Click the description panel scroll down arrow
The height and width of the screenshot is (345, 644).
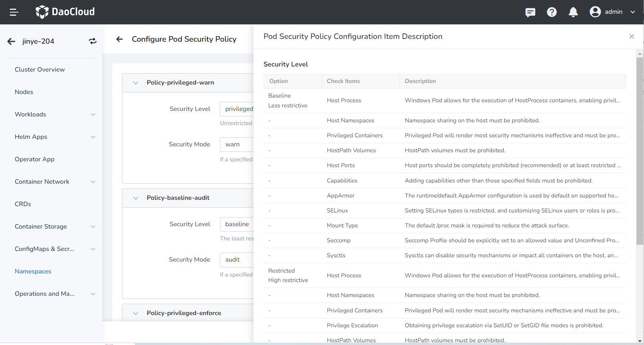[x=640, y=341]
